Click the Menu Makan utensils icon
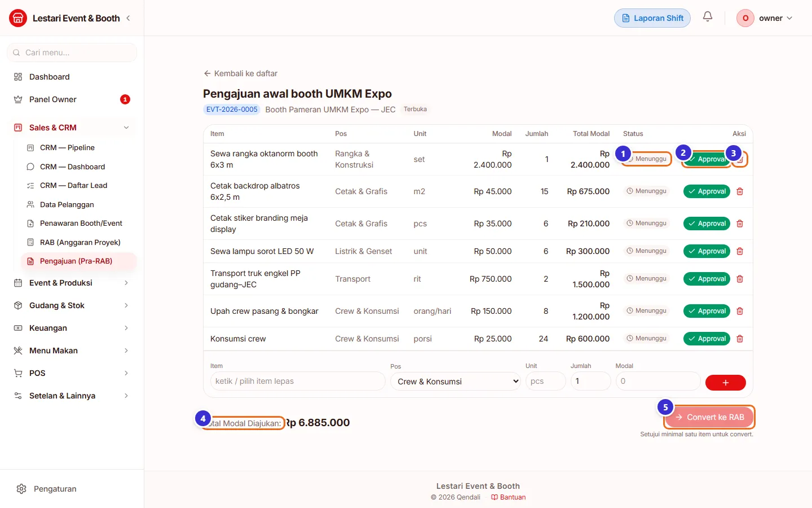The image size is (812, 508). (18, 351)
